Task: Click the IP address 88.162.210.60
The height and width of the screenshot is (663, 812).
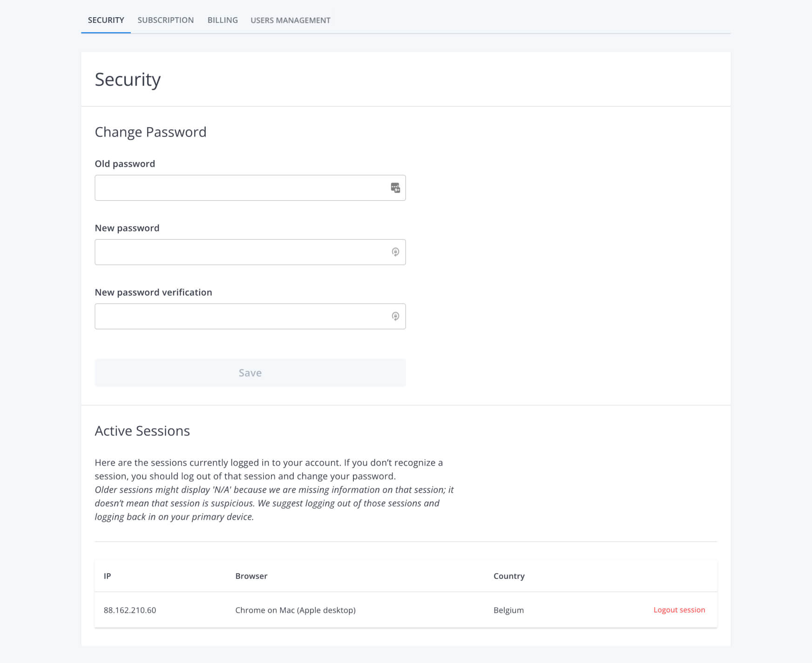Action: point(130,610)
